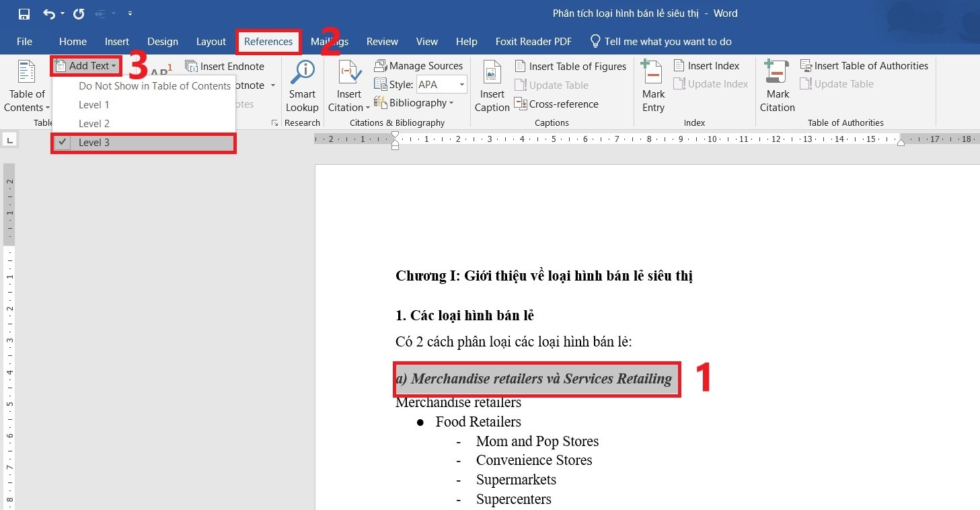Click the vertical ruler
Screen dimensions: 980x510
point(9,336)
